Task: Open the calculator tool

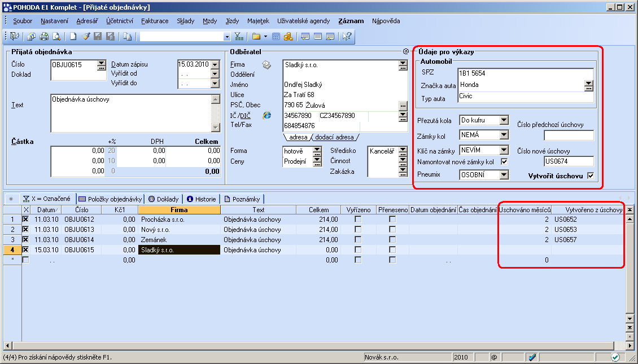Action: tap(276, 37)
